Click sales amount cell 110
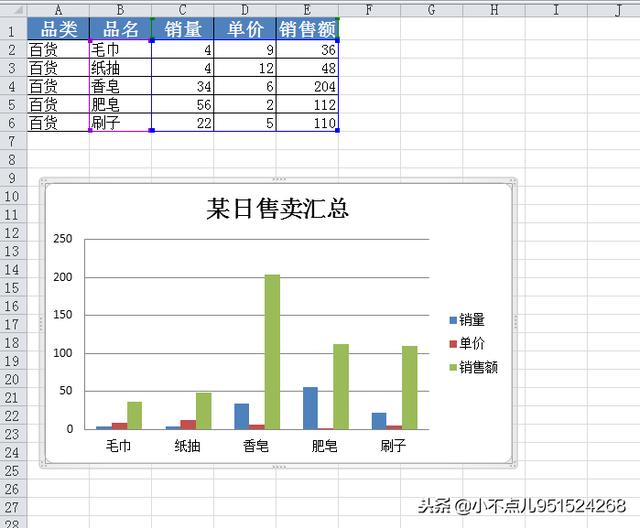This screenshot has height=528, width=640. [x=307, y=122]
